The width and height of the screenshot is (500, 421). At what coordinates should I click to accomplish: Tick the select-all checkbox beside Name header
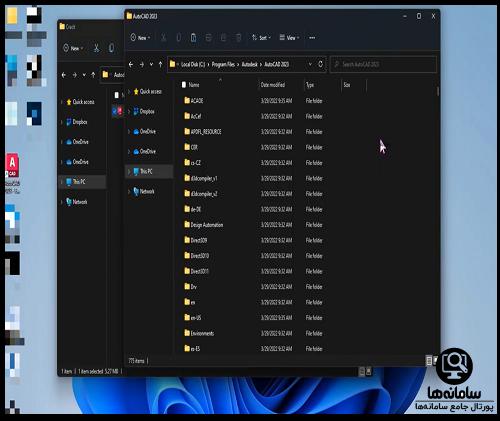[x=184, y=85]
